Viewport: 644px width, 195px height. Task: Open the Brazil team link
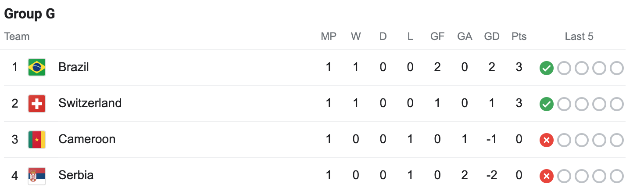point(74,67)
